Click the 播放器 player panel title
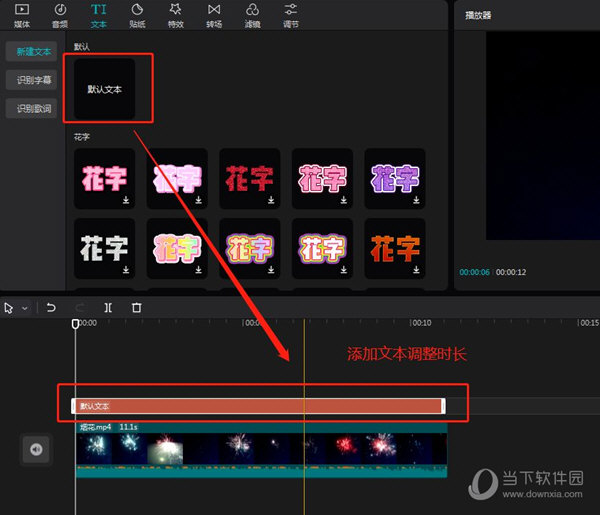The width and height of the screenshot is (600, 515). point(478,15)
